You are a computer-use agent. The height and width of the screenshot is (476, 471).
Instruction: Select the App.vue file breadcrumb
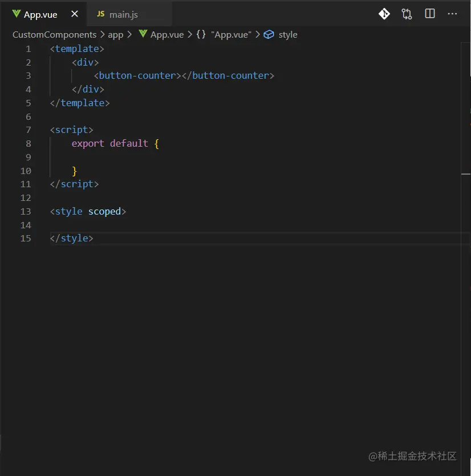167,35
